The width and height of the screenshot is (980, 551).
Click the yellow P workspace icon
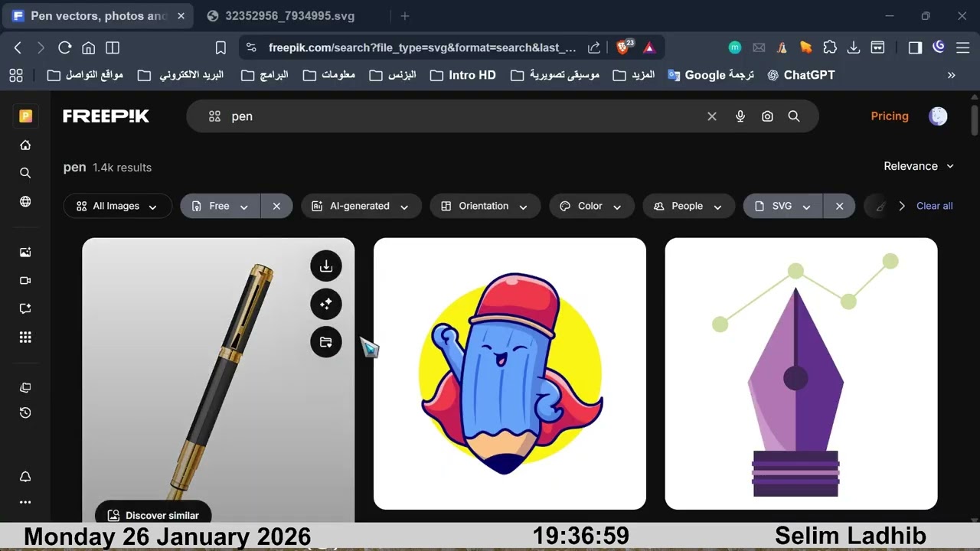click(x=25, y=116)
